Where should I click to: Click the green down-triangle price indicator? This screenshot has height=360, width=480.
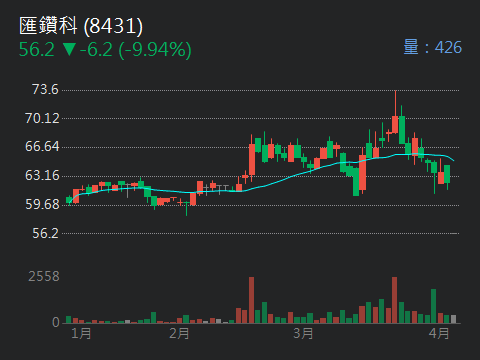pos(70,50)
